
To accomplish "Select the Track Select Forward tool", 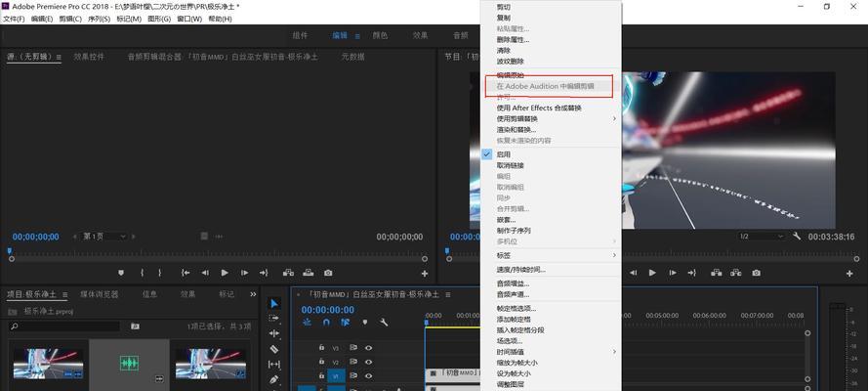I will pyautogui.click(x=274, y=319).
